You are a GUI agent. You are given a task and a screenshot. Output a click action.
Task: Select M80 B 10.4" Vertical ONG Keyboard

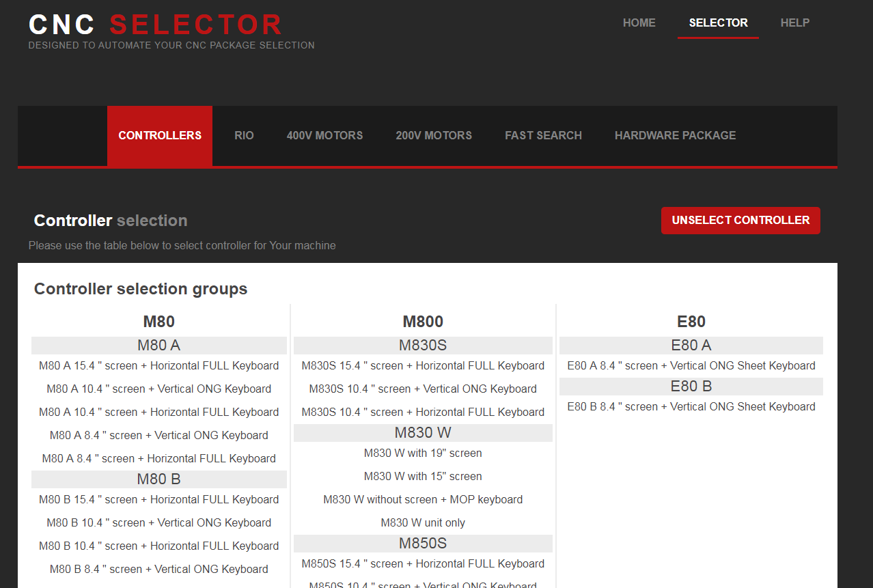pyautogui.click(x=159, y=522)
